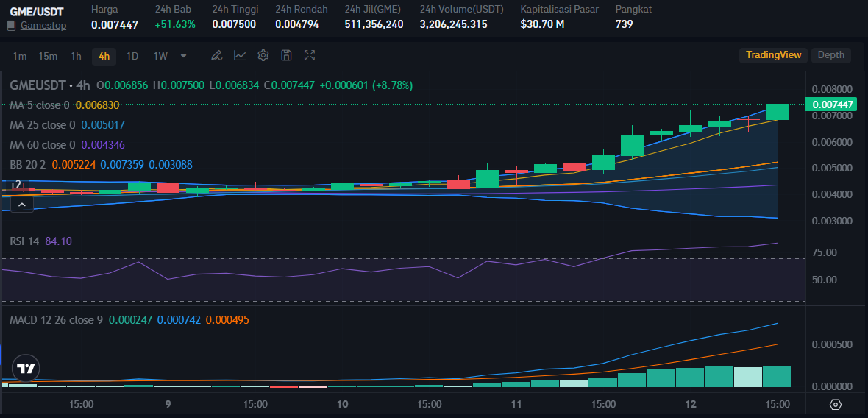Click the date marker 11 on time axis
This screenshot has width=868, height=418.
516,405
